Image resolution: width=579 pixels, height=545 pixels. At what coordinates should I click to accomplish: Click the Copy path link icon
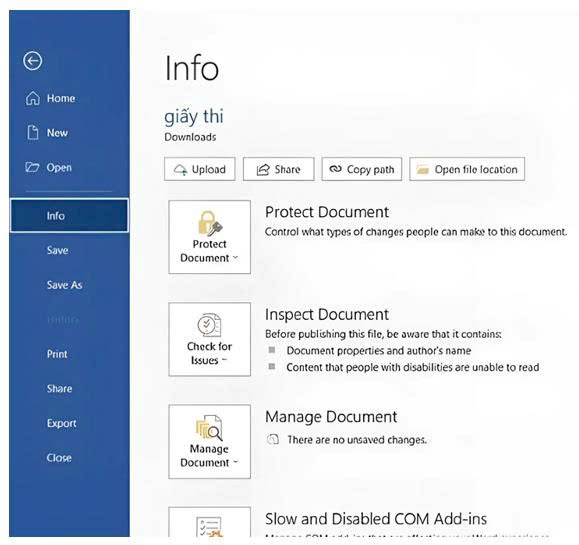[x=335, y=169]
